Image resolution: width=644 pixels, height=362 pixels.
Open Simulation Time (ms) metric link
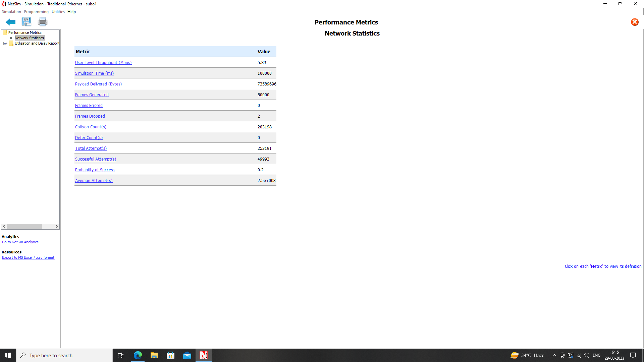tap(95, 73)
